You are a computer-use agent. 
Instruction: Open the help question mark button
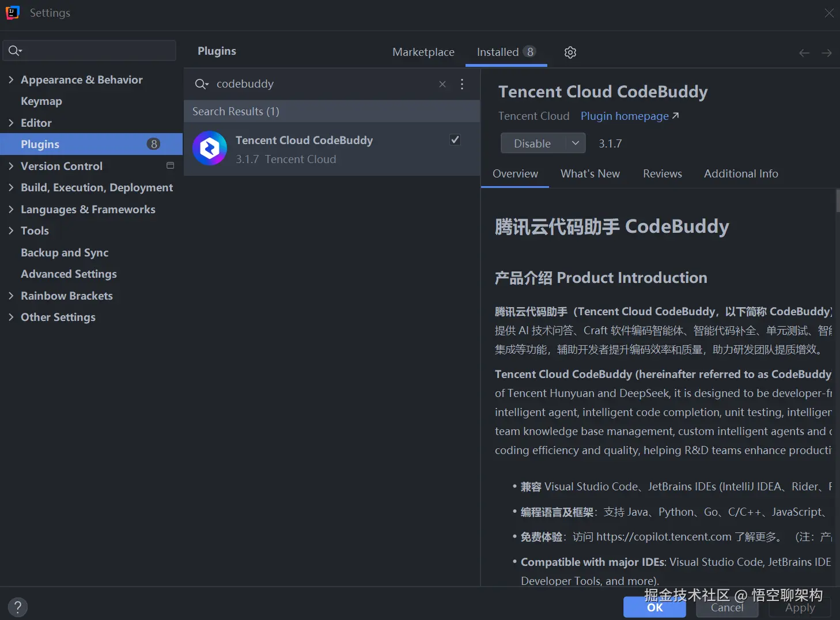click(18, 607)
